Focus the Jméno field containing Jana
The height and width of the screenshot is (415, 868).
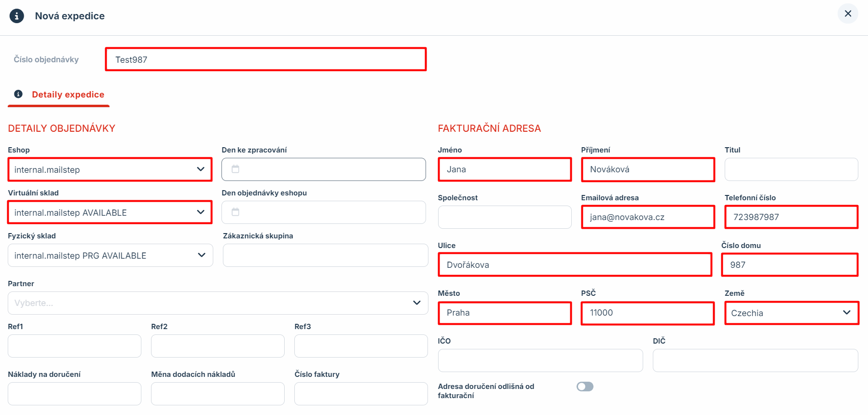(x=505, y=169)
